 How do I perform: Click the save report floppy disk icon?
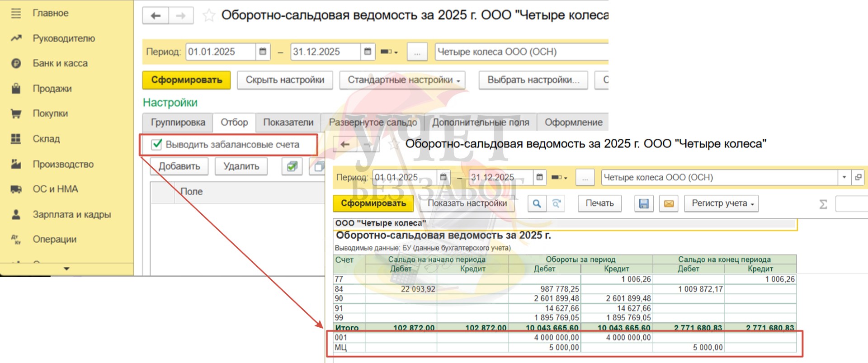[644, 204]
